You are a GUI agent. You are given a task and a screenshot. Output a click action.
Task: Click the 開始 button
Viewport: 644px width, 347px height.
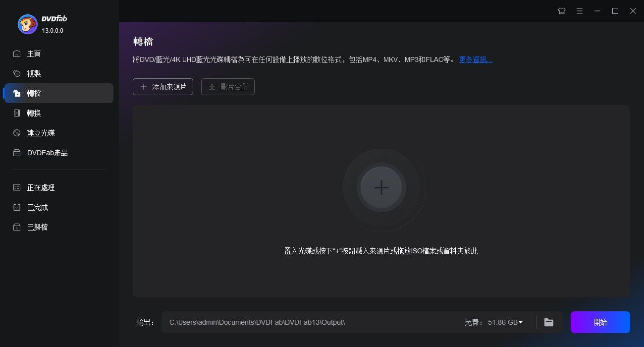coord(600,322)
